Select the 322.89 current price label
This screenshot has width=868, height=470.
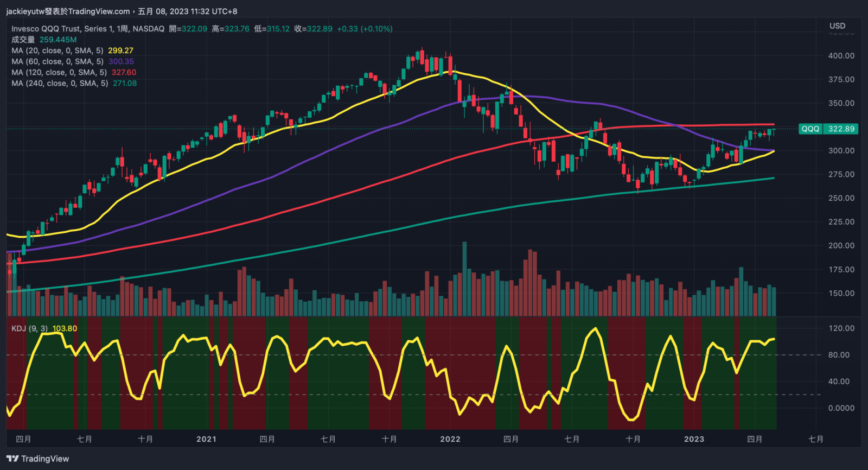click(841, 129)
